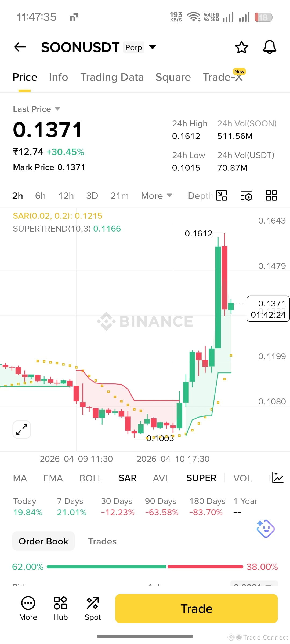
Task: Select the 6h timeframe
Action: point(40,196)
